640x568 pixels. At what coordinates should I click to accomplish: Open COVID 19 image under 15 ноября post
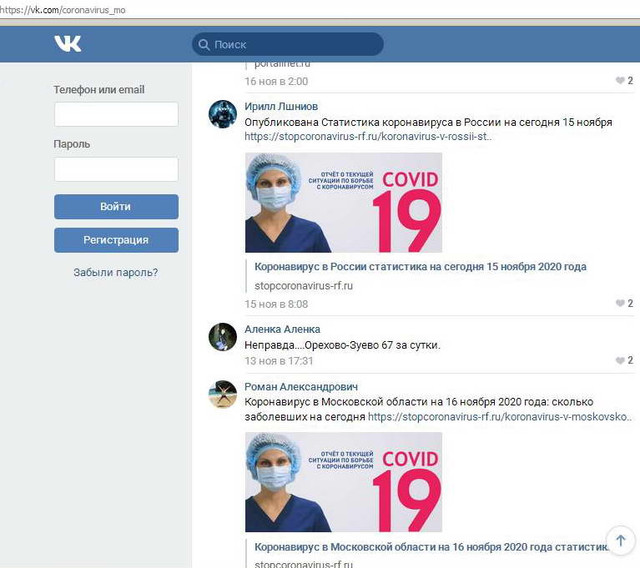343,202
